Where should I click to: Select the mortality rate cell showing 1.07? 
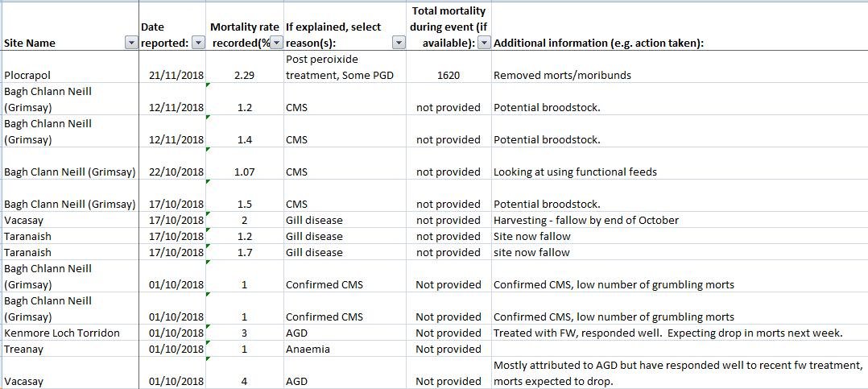(x=244, y=172)
